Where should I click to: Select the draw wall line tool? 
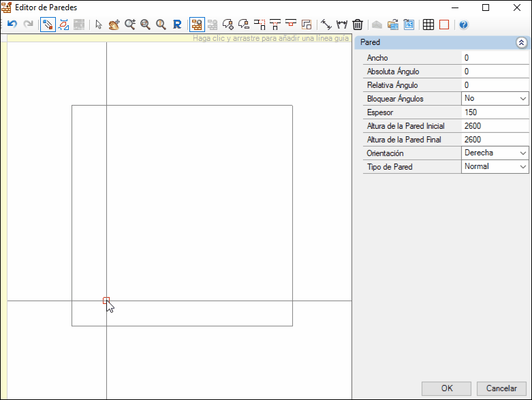point(48,25)
